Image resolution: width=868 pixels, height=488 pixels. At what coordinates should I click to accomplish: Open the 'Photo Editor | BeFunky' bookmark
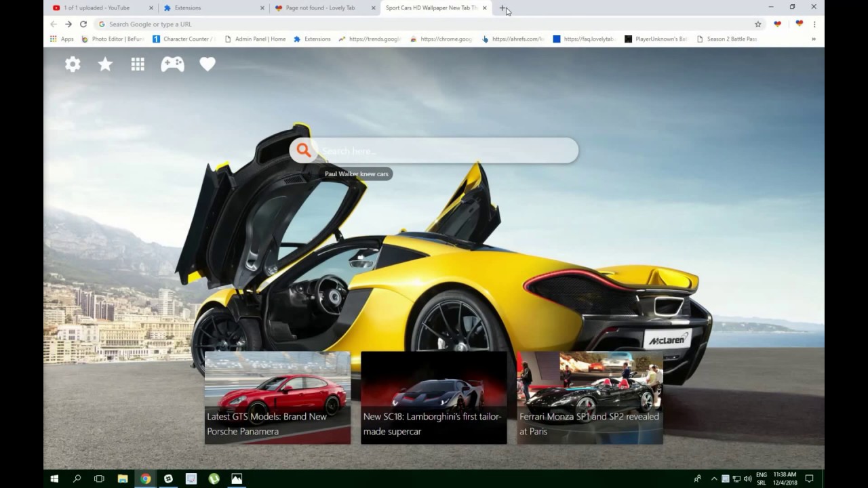113,39
